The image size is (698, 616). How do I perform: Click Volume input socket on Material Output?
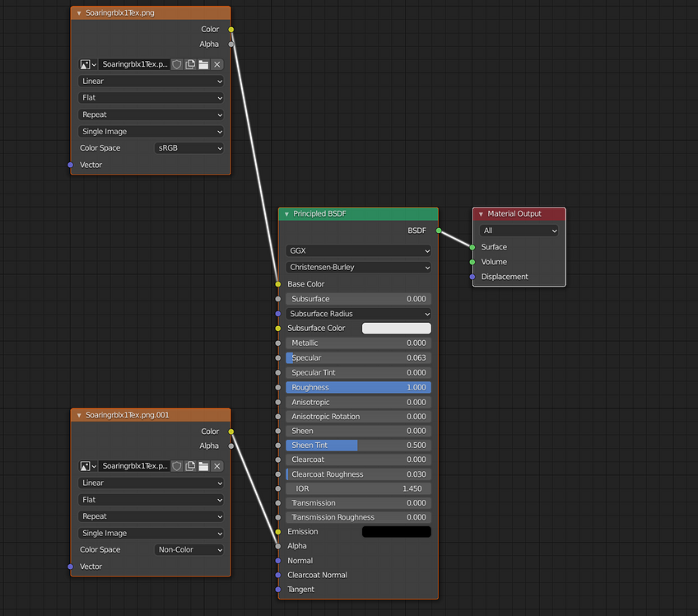click(472, 263)
